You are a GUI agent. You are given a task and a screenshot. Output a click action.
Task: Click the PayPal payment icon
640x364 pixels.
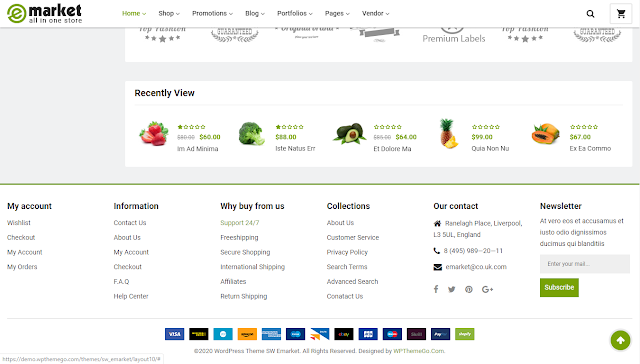pos(440,334)
